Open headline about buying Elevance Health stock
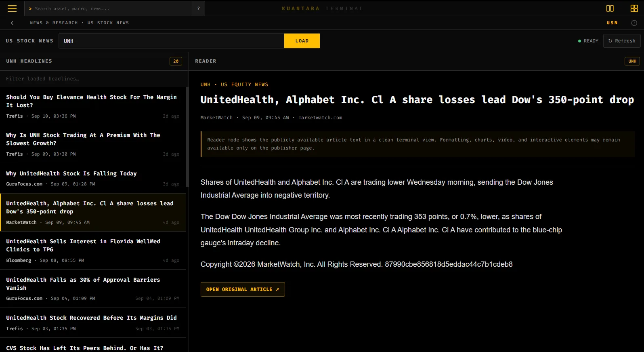 [x=93, y=106]
